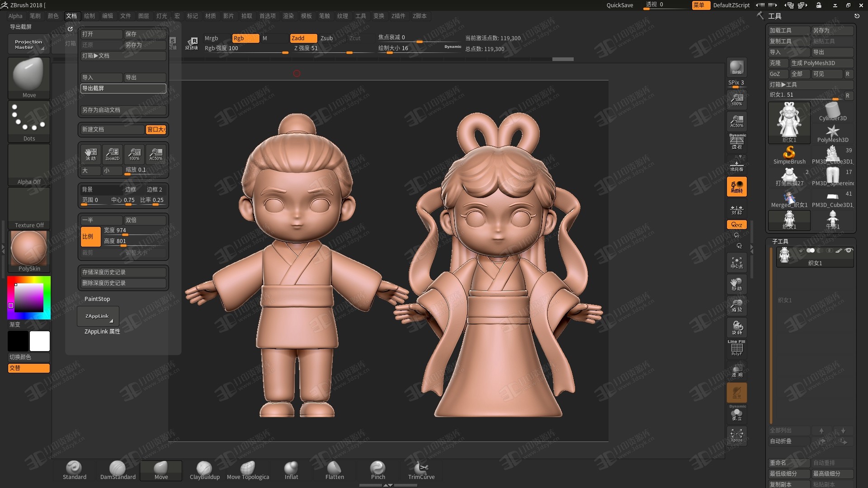
Task: Click the 导出截屏 export screenshot button
Action: pos(123,88)
